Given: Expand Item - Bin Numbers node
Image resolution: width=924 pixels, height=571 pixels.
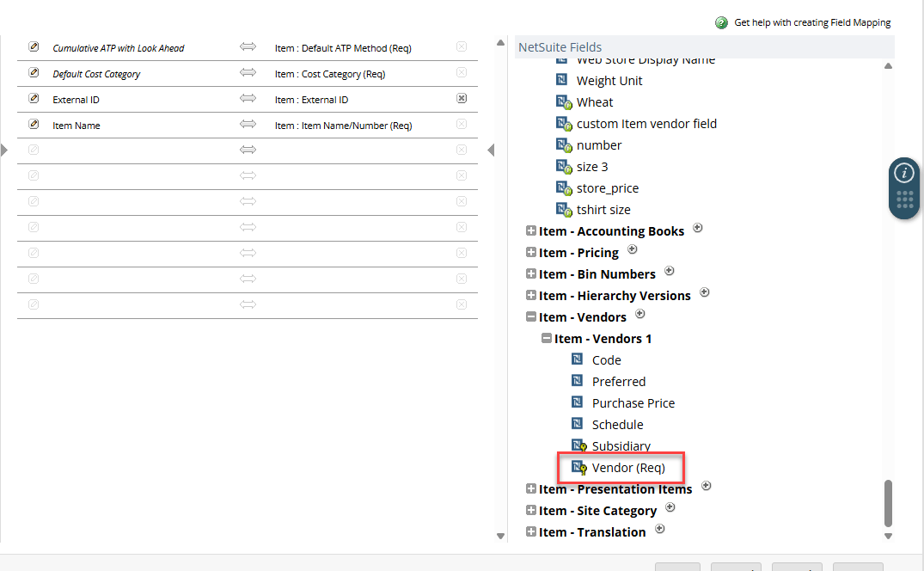Looking at the screenshot, I should tap(531, 274).
